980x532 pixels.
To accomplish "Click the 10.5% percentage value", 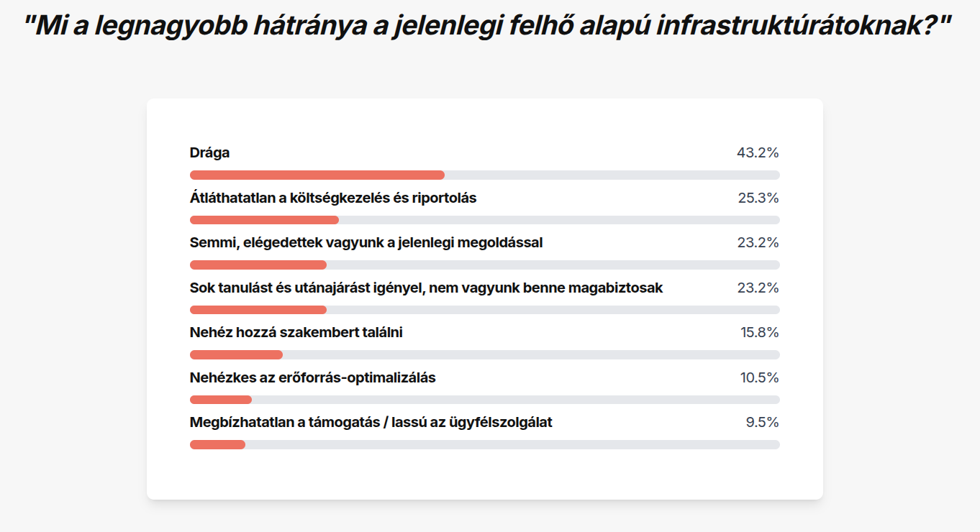I will tap(760, 377).
